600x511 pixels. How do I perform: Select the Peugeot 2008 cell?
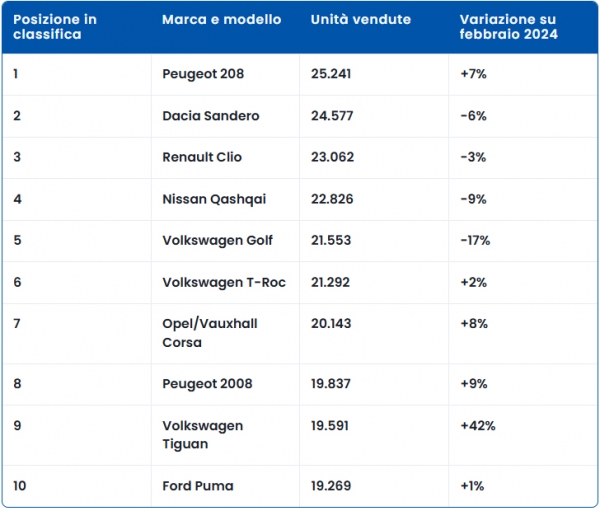pos(207,384)
